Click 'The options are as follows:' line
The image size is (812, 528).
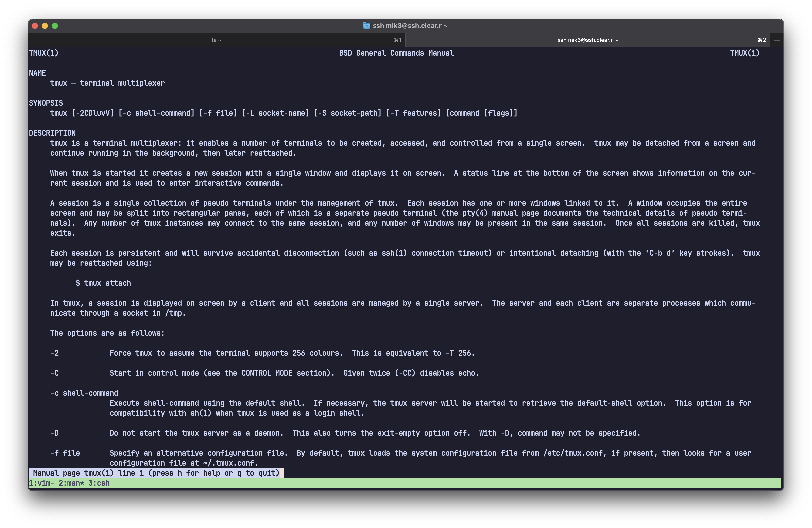point(107,333)
